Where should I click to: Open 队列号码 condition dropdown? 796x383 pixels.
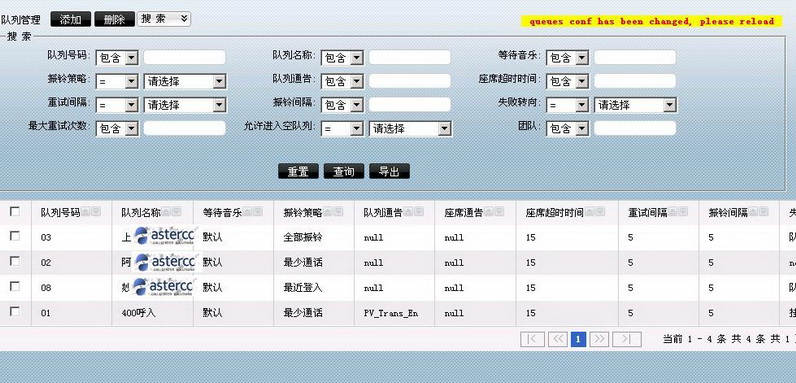point(117,58)
